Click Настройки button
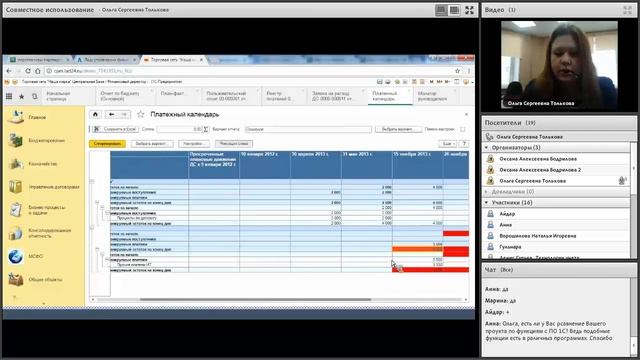Image resolution: width=640 pixels, height=360 pixels. (x=194, y=144)
